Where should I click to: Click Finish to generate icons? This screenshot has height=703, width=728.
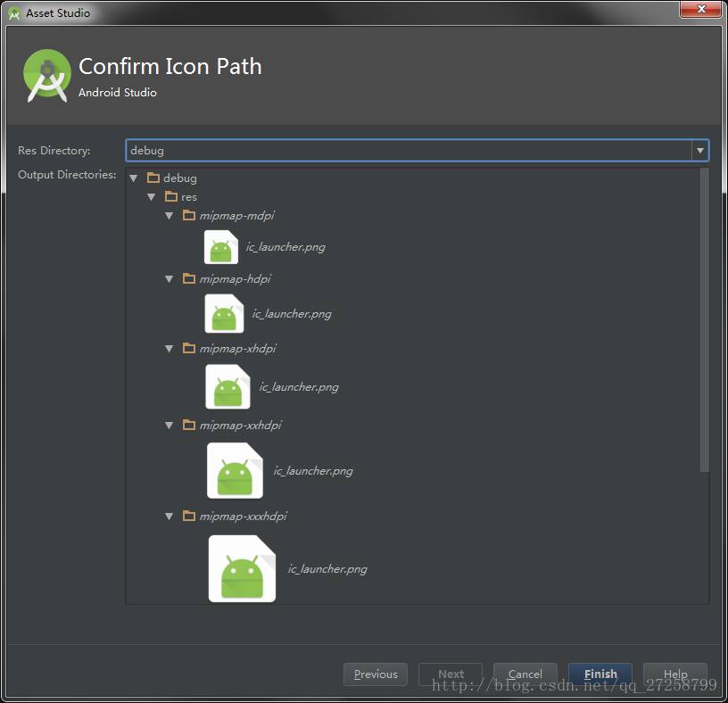(600, 674)
